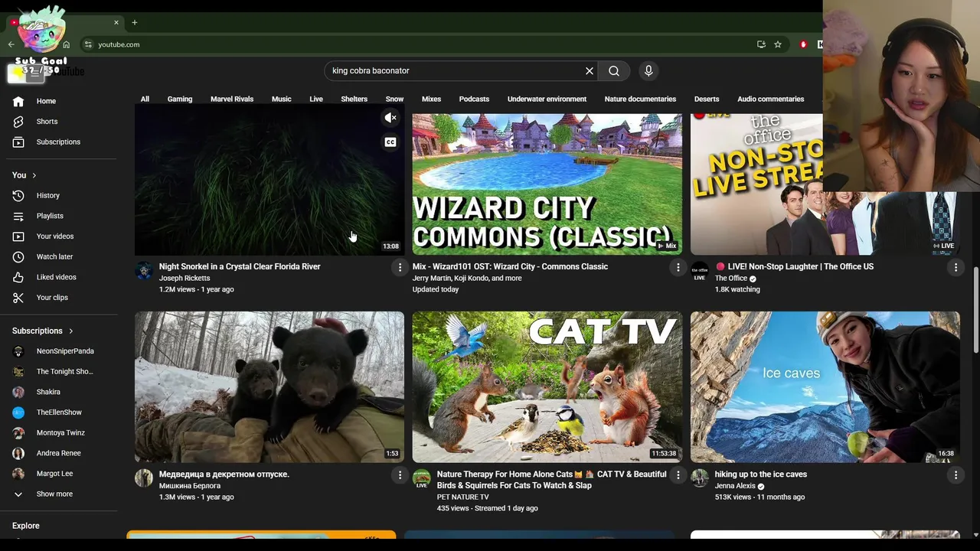Select the Gaming filter chip

(180, 99)
